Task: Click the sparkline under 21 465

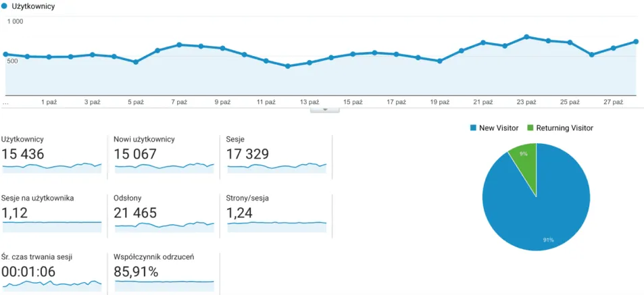Action: [164, 227]
